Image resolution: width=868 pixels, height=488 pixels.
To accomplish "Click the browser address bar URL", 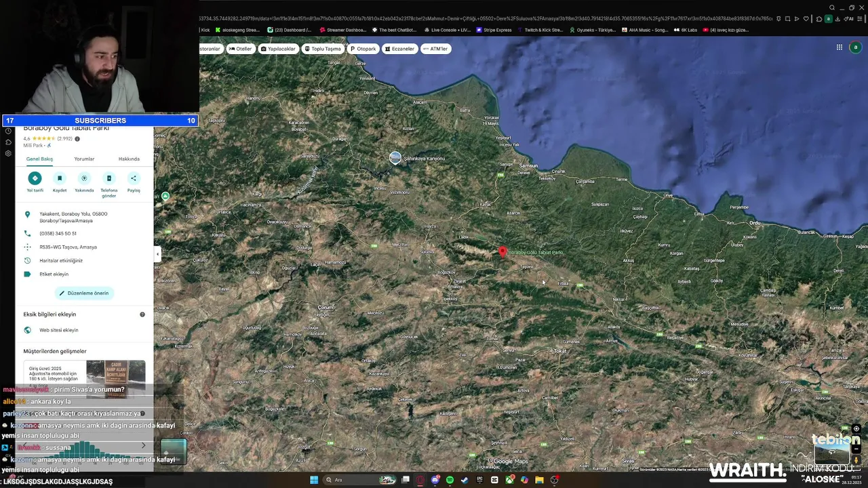I will tap(485, 18).
